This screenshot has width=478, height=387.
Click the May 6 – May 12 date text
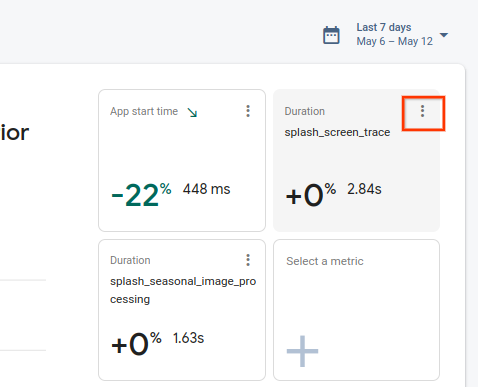click(x=395, y=41)
